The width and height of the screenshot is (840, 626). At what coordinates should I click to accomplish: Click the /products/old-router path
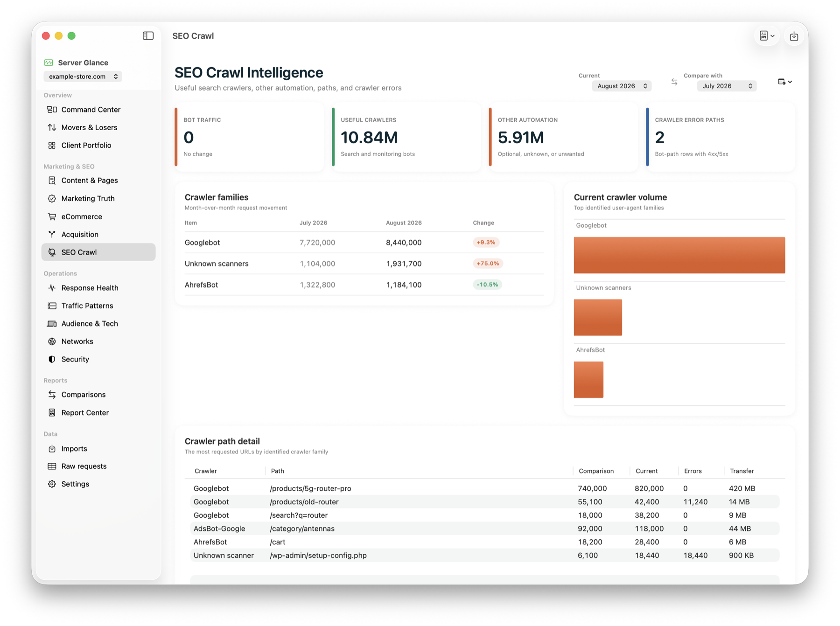tap(304, 502)
